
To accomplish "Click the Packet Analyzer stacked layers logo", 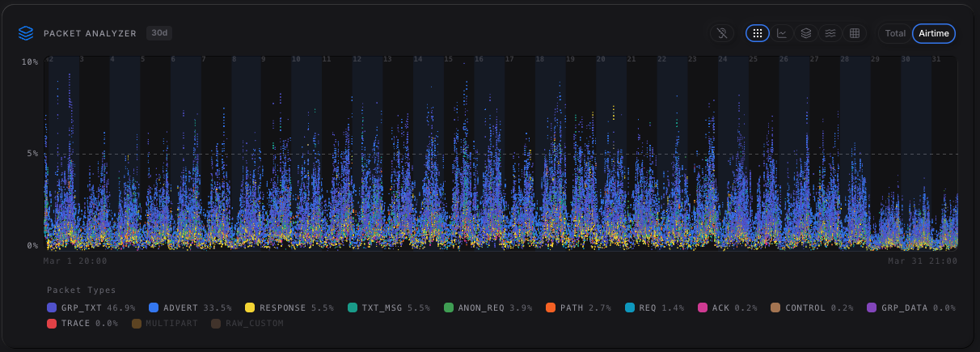I will coord(26,33).
